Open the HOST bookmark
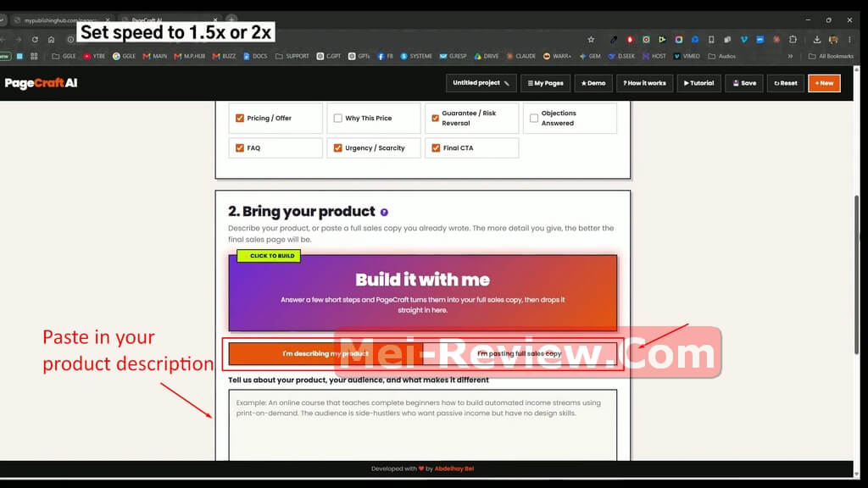Image resolution: width=868 pixels, height=488 pixels. pyautogui.click(x=654, y=56)
